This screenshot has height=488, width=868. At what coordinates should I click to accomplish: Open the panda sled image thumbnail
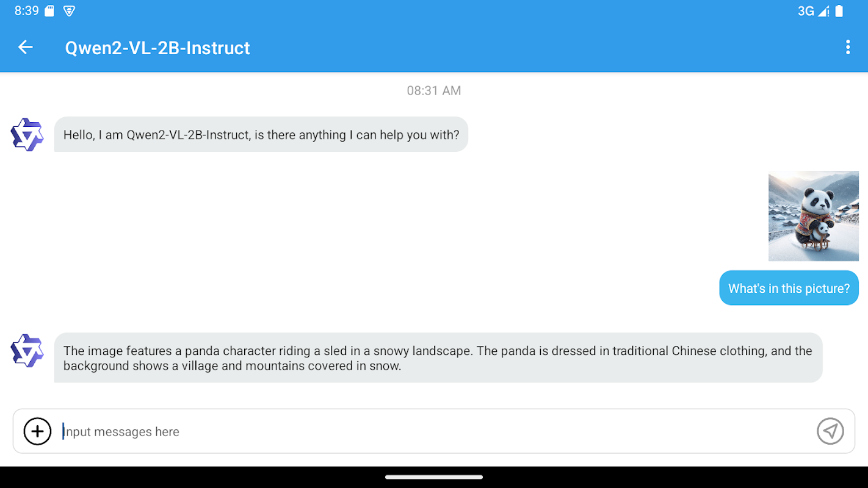coord(813,216)
